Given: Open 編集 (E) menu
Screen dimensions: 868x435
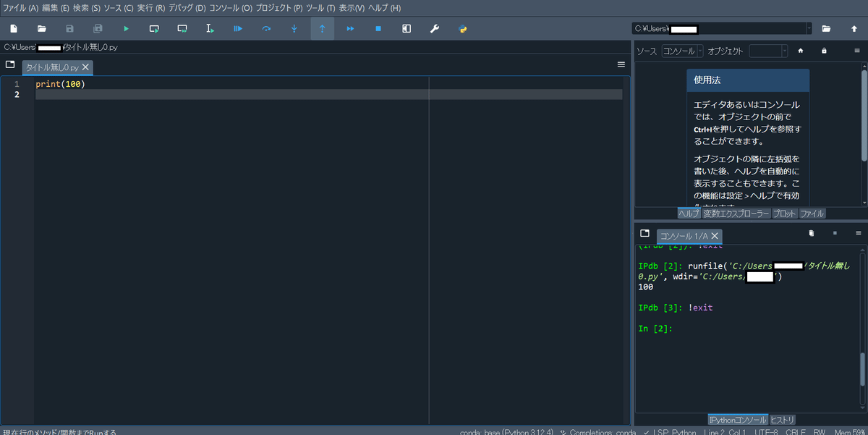Looking at the screenshot, I should pyautogui.click(x=56, y=7).
